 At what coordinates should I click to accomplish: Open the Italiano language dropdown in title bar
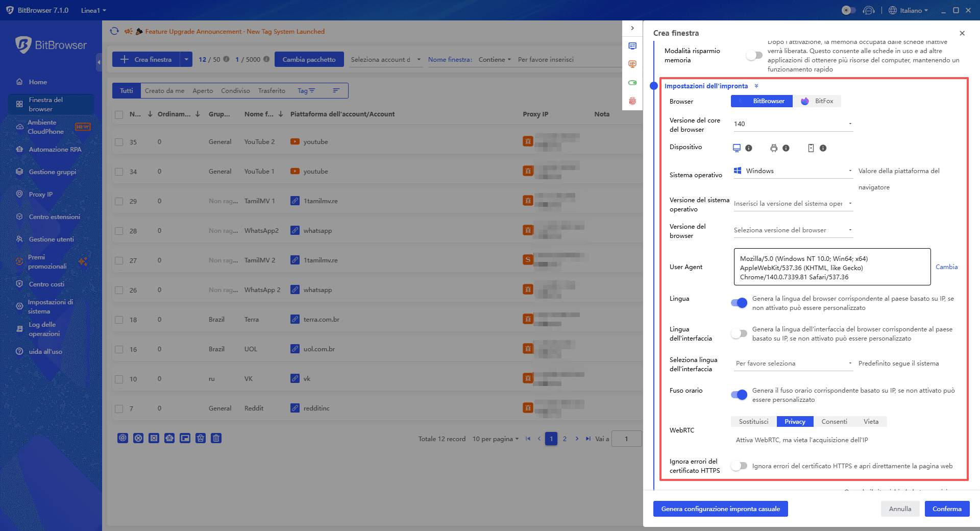[x=909, y=10]
